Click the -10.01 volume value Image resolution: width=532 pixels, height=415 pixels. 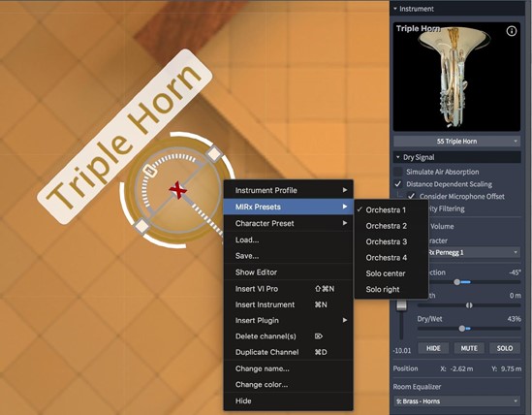coord(402,350)
